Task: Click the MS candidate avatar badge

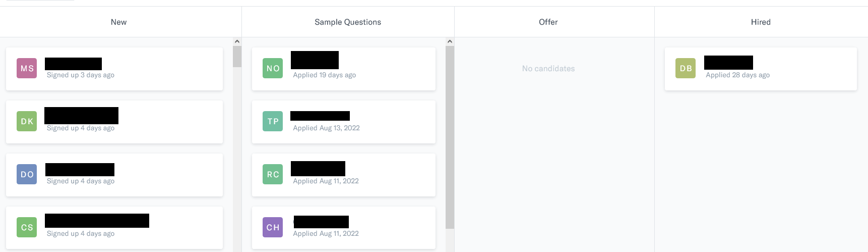Action: [27, 68]
